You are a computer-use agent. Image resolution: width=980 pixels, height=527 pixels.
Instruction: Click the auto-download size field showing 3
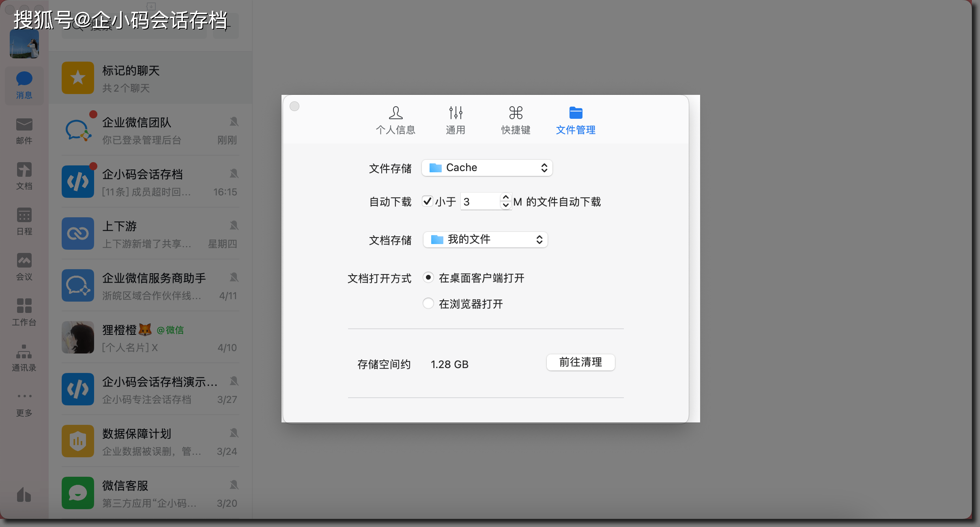click(480, 201)
